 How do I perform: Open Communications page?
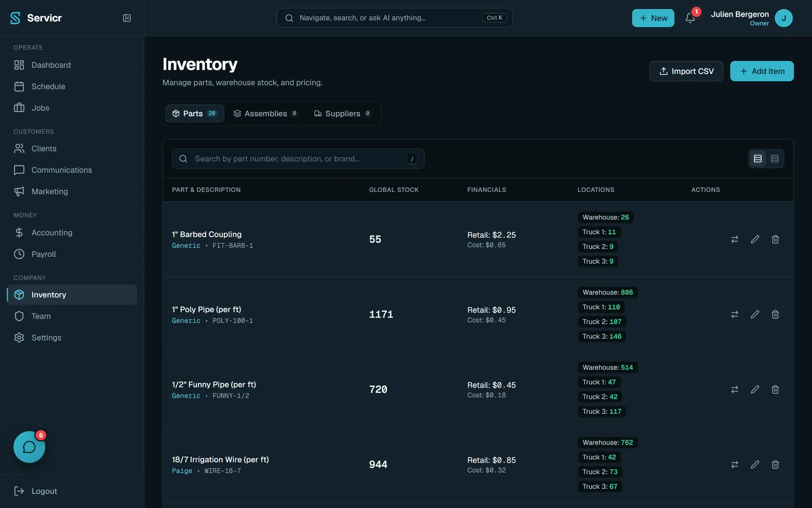pyautogui.click(x=72, y=170)
